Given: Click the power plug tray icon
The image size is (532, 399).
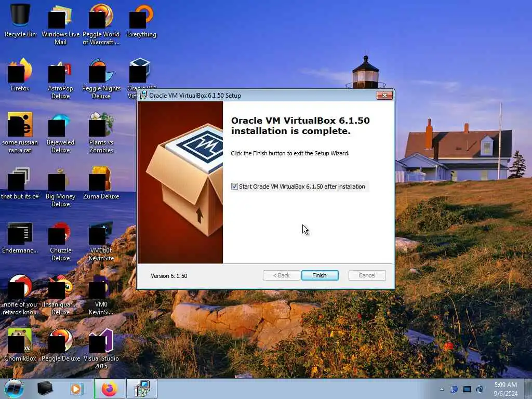Looking at the screenshot, I should 480,389.
